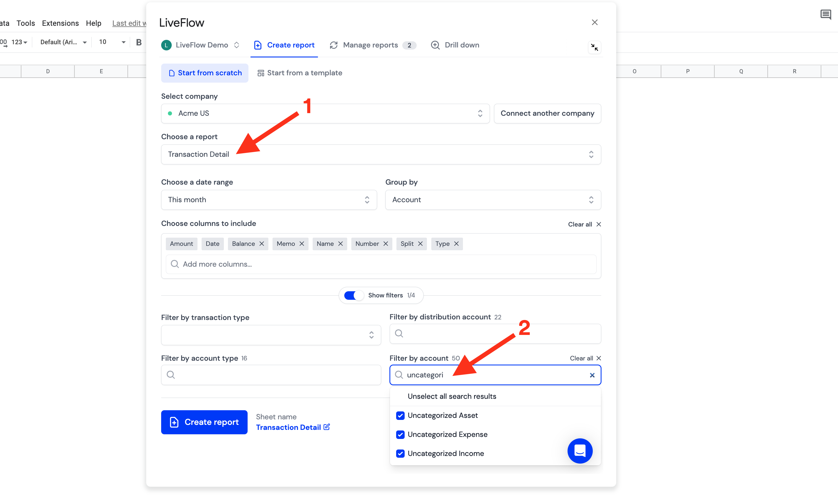Click the pencil edit icon beside the sheet name
The height and width of the screenshot is (504, 838).
click(x=327, y=427)
